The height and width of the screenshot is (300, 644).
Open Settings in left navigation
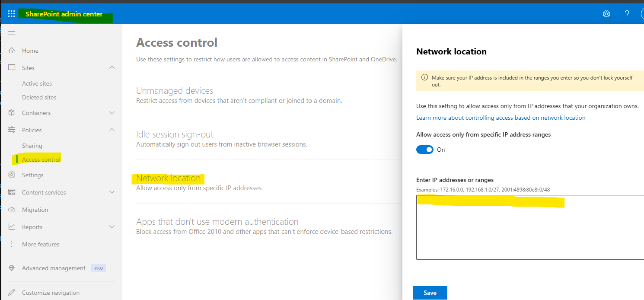point(33,175)
